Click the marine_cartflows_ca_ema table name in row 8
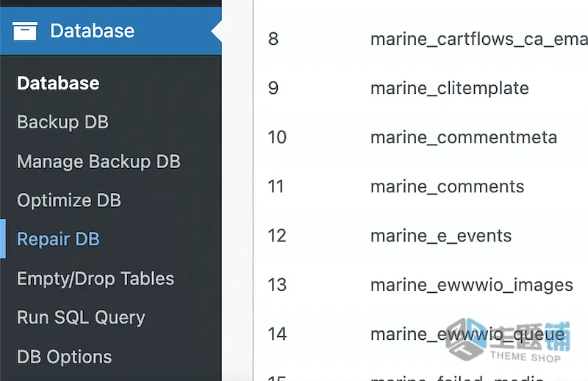This screenshot has width=588, height=381. point(479,40)
